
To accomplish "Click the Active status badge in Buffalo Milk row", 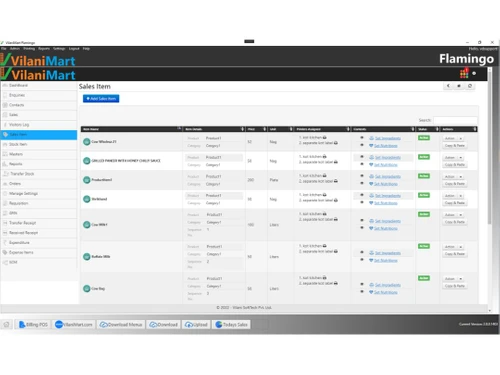I will (424, 246).
